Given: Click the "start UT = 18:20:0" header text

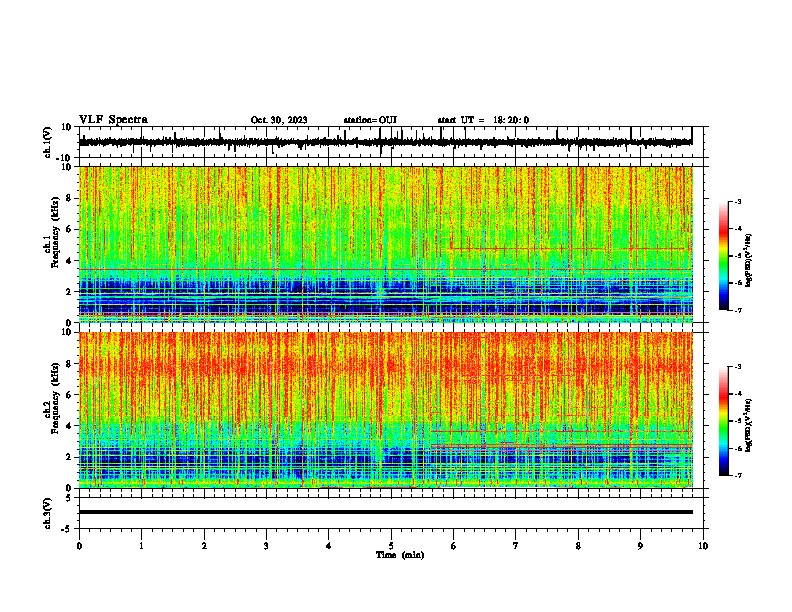Looking at the screenshot, I should pyautogui.click(x=483, y=120).
